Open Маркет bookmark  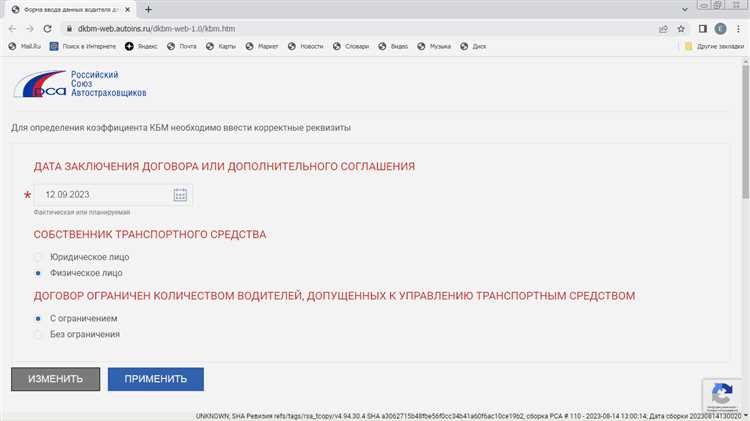click(x=262, y=46)
